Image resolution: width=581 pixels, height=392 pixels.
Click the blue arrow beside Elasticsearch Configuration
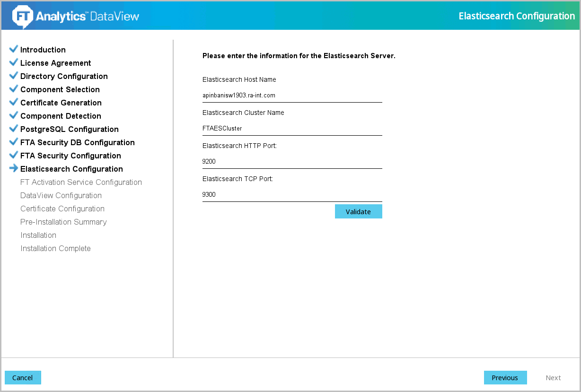[13, 168]
